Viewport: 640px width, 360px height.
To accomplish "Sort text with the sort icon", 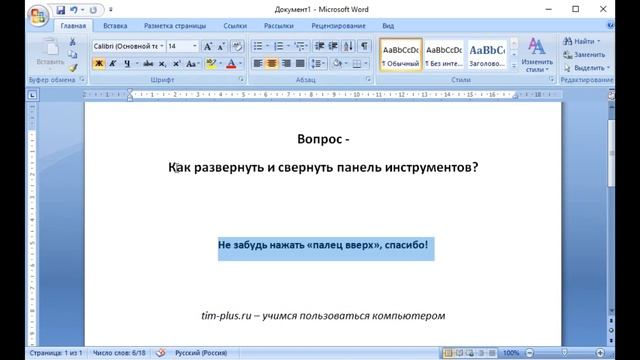I will (348, 46).
